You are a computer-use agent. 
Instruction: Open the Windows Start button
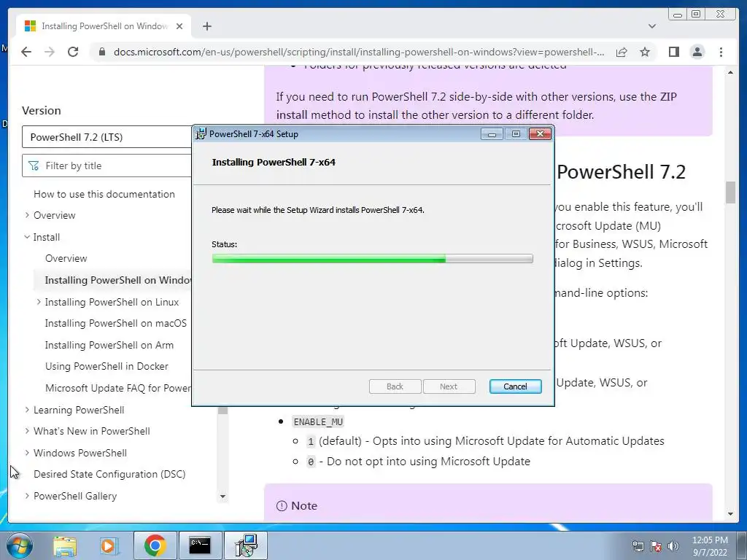click(18, 545)
